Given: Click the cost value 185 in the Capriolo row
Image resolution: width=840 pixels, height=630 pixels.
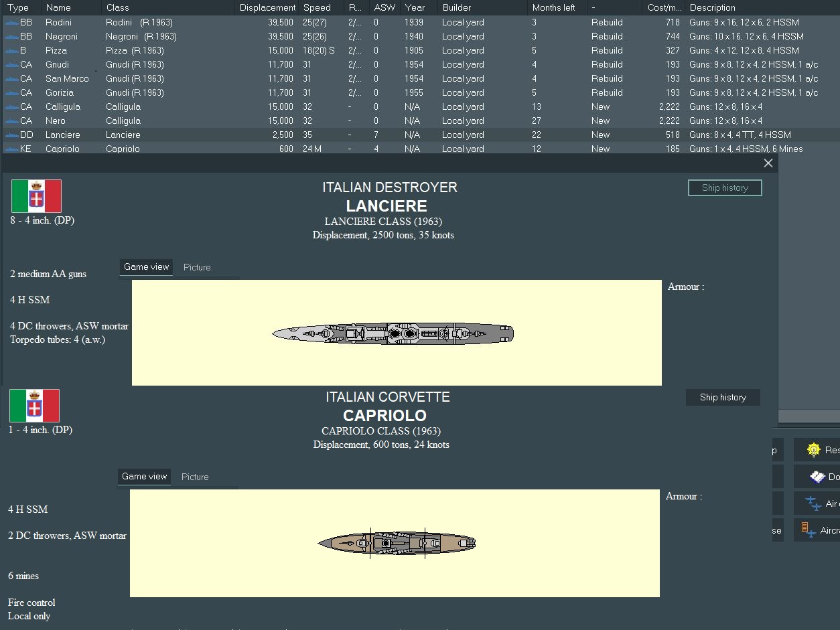Looking at the screenshot, I should [x=673, y=149].
